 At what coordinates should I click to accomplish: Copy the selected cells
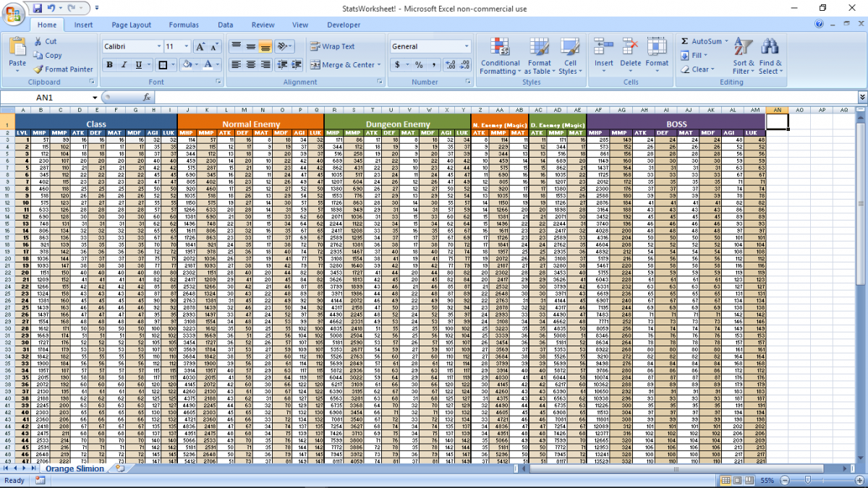pos(48,56)
